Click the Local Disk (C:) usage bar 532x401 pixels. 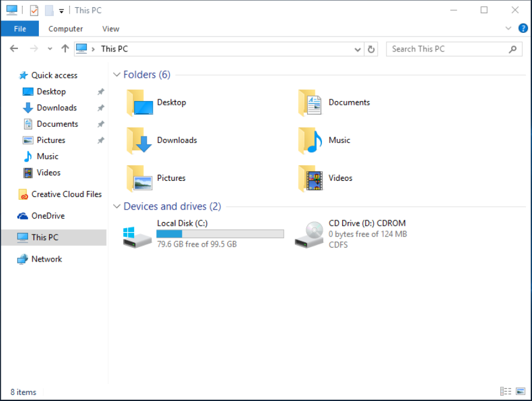click(220, 234)
